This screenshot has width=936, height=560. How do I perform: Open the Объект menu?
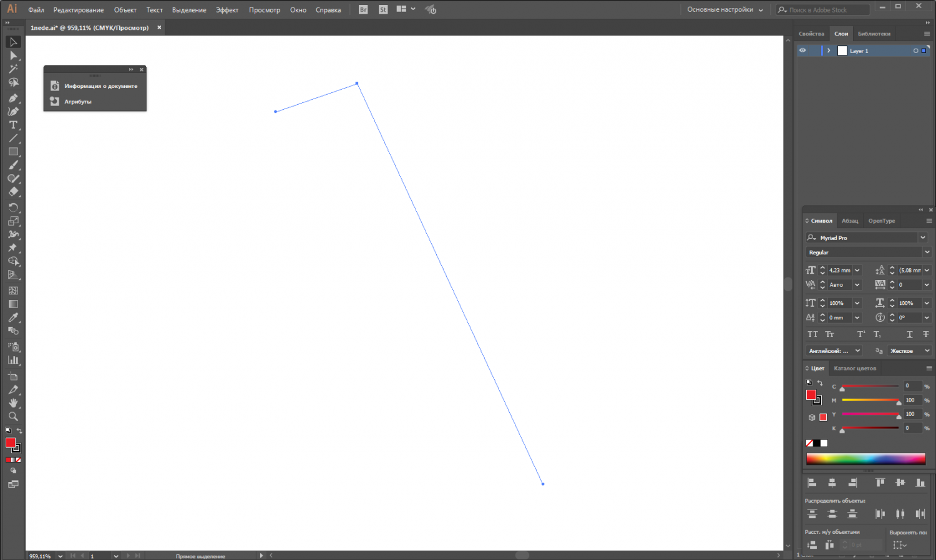click(x=125, y=9)
